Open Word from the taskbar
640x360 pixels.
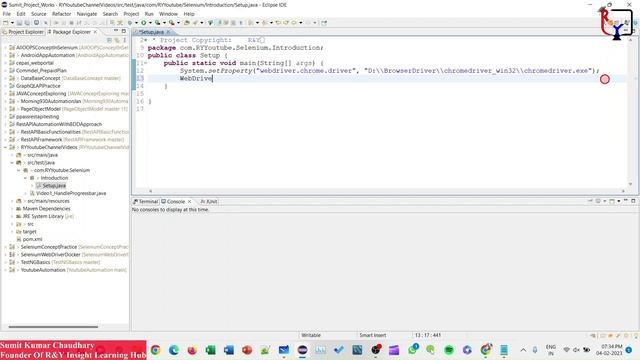229,350
